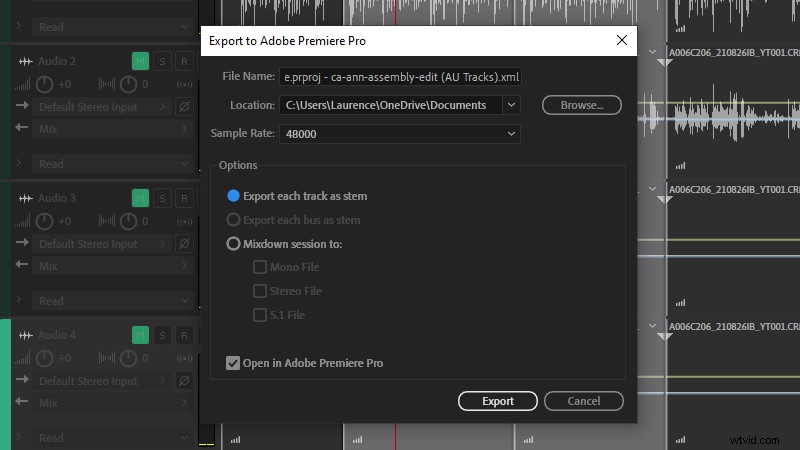Click the Cancel button
This screenshot has width=800, height=450.
click(584, 401)
